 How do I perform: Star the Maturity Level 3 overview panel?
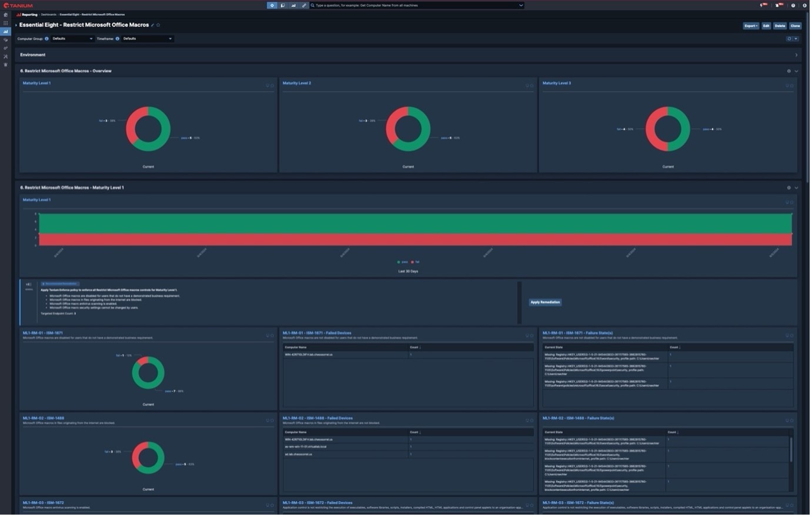coord(792,86)
